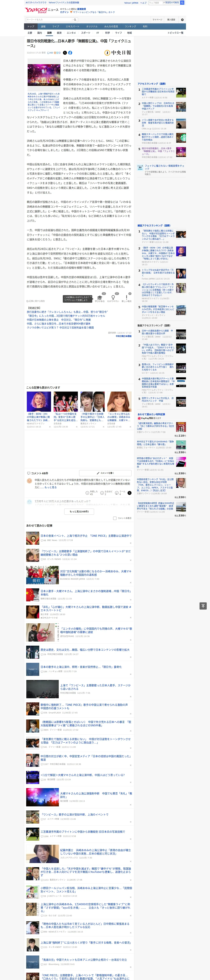Image resolution: width=210 pixels, height=980 pixels.
Task: Select the 速報 tab
Action: tap(43, 27)
